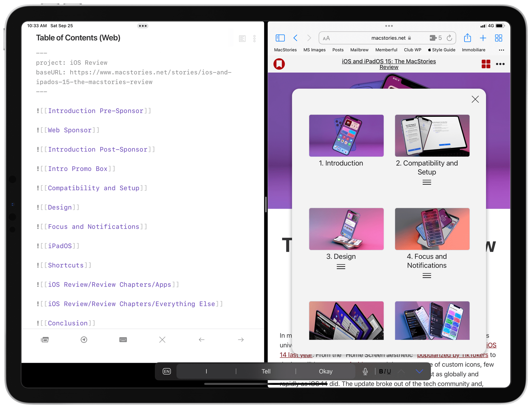
Task: Open Introduction Pre-Sponsor wiki link
Action: point(96,111)
